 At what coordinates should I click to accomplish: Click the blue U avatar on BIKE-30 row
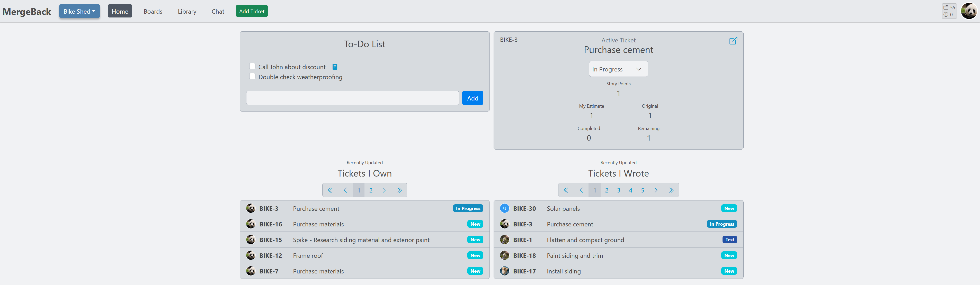[x=504, y=208]
